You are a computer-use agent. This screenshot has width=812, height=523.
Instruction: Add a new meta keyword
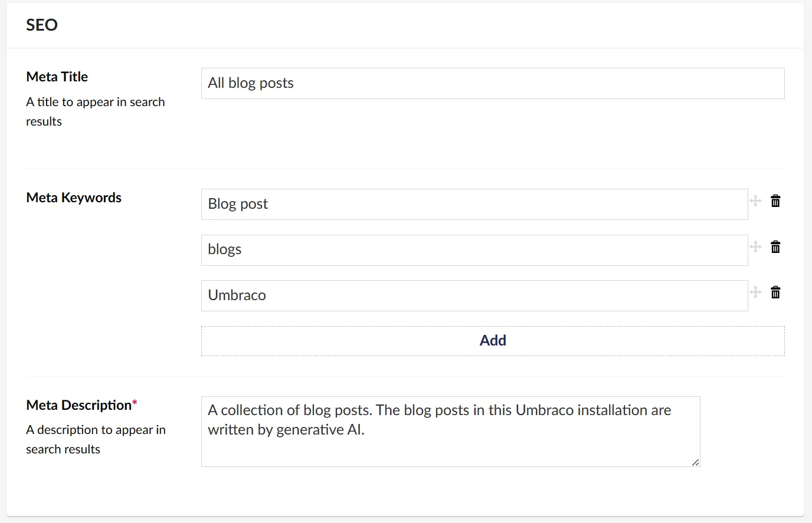tap(493, 341)
